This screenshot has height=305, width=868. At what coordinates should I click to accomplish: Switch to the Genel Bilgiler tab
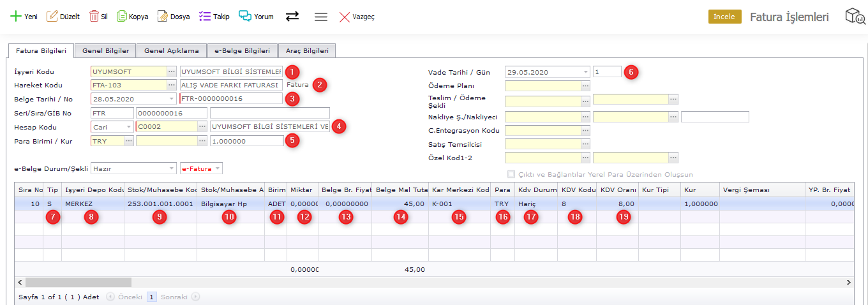click(105, 50)
